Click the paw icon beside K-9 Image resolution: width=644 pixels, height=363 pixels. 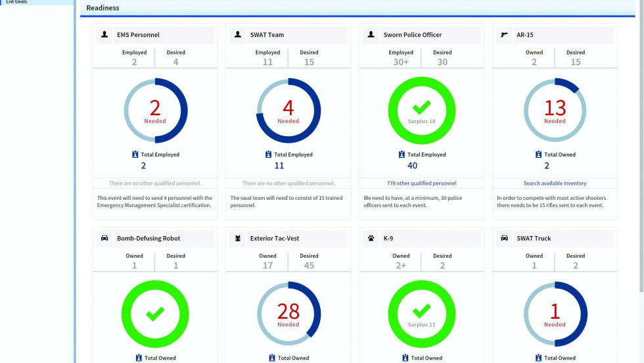pyautogui.click(x=371, y=238)
